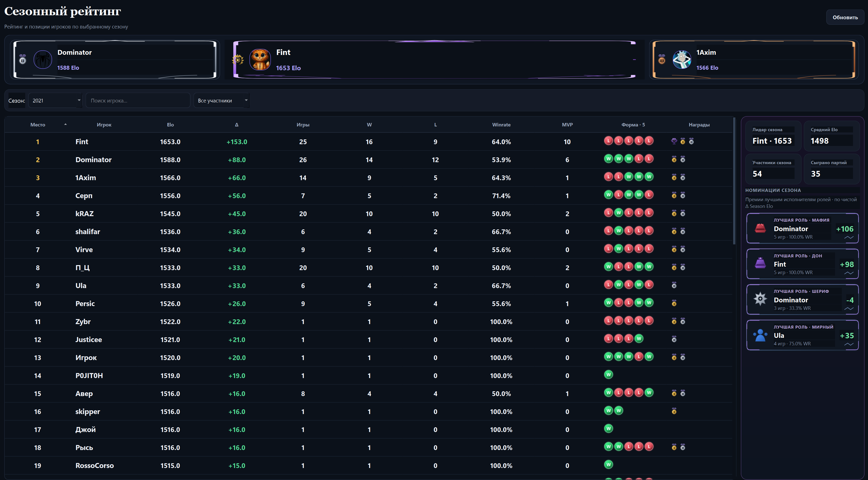The width and height of the screenshot is (868, 480).
Task: Click the Поиск игрока search field
Action: tap(138, 100)
